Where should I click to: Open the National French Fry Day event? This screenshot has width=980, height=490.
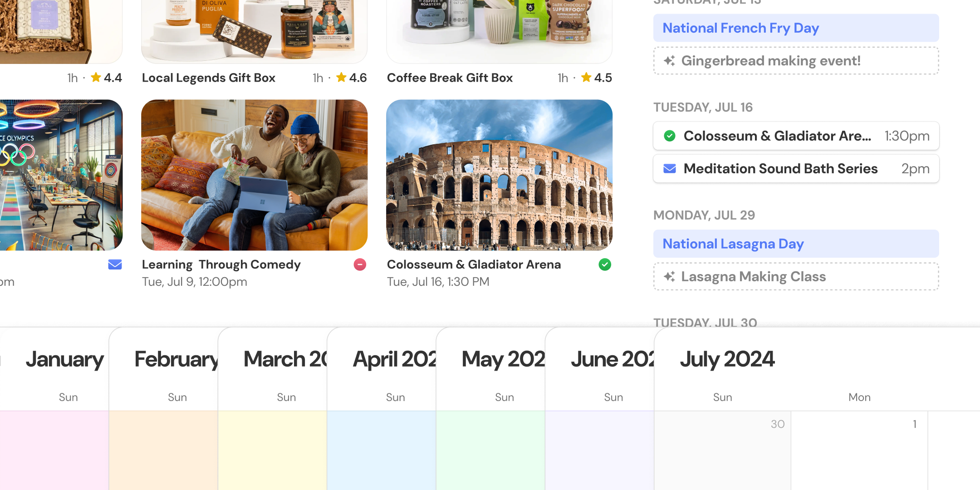tap(796, 28)
